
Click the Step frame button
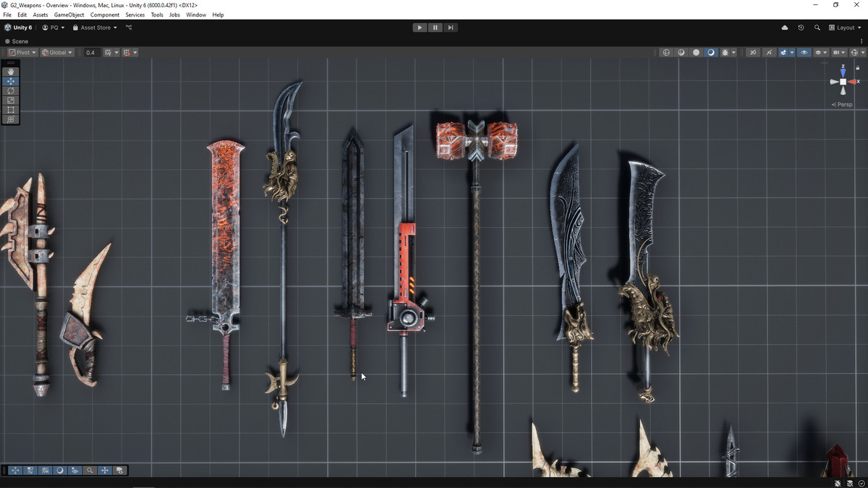(x=451, y=27)
